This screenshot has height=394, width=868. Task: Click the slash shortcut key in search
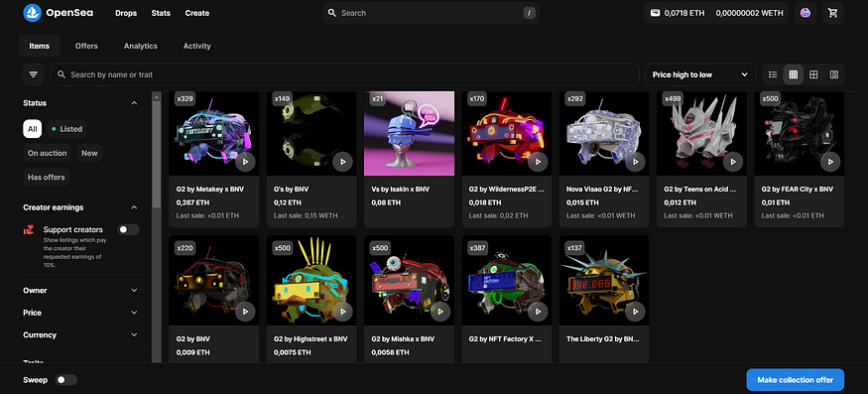[x=529, y=13]
